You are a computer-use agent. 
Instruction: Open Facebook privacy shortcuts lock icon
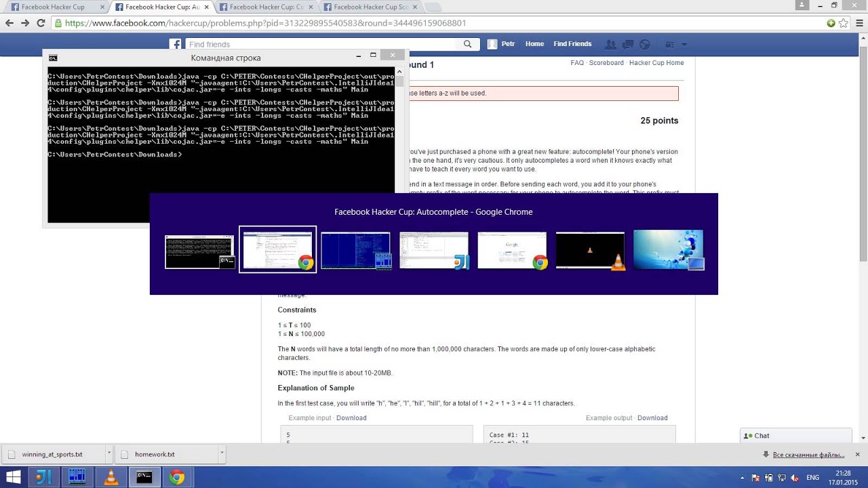[669, 44]
